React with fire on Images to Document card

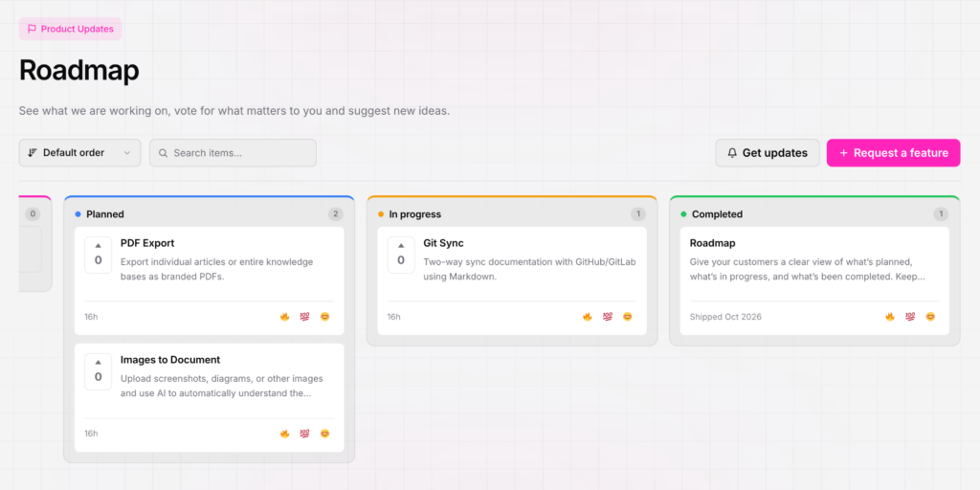284,434
